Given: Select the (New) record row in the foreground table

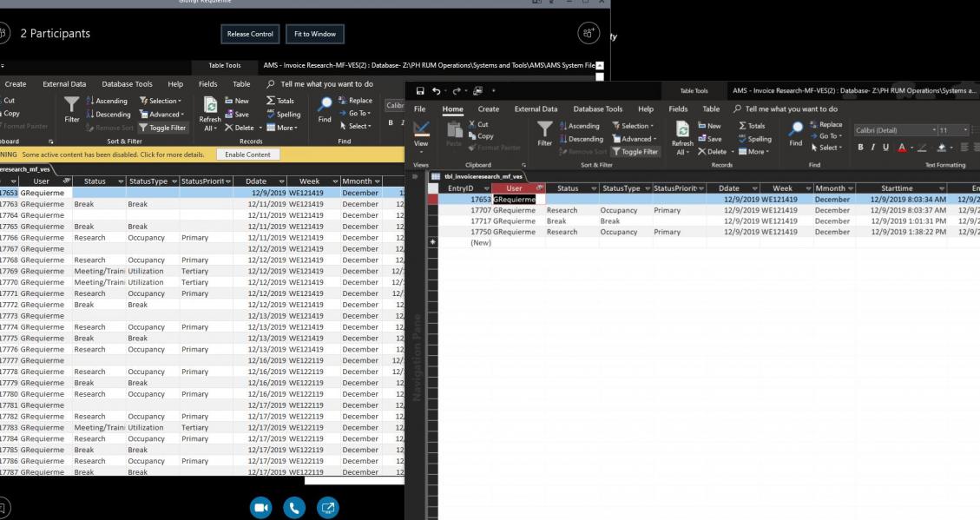Looking at the screenshot, I should click(481, 243).
